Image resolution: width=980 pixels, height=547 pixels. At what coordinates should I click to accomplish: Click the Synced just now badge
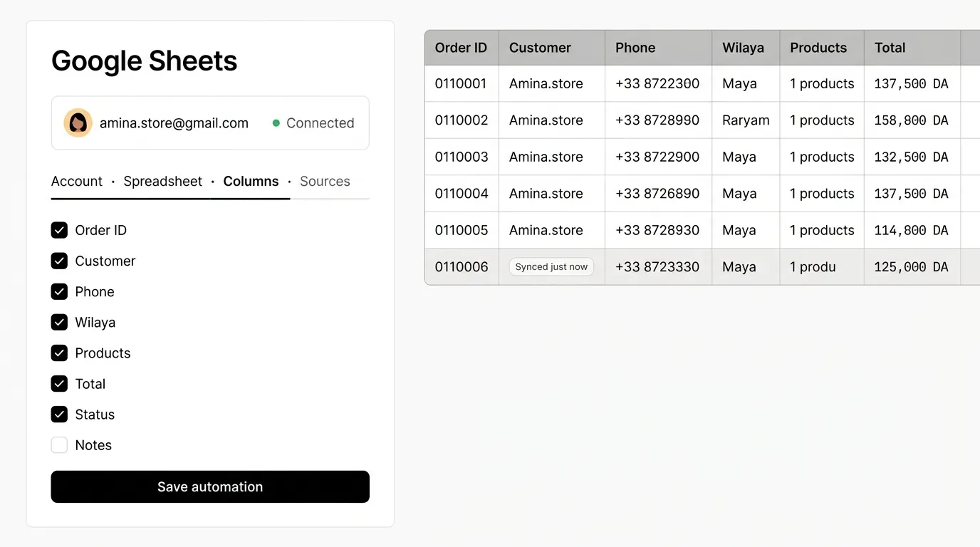pyautogui.click(x=551, y=267)
